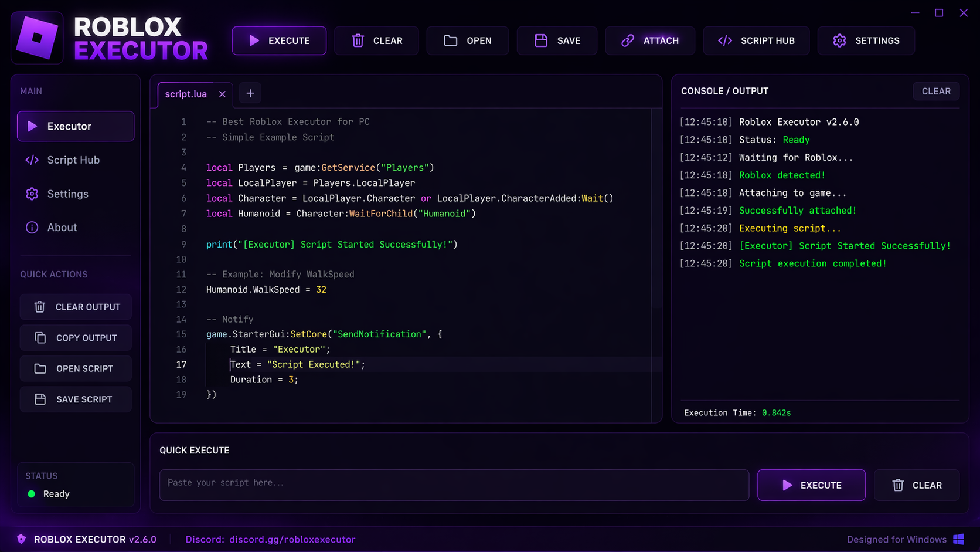Click Clear Output quick action

point(76,307)
